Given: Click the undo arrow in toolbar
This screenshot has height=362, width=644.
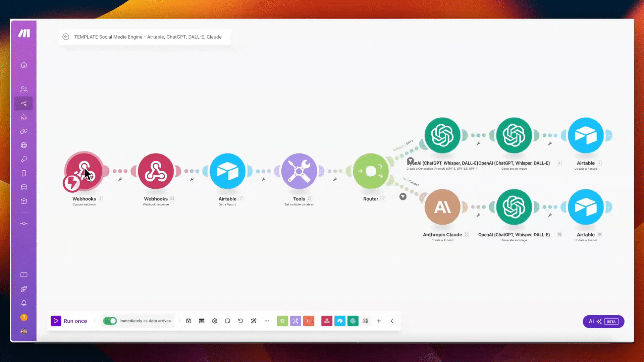Looking at the screenshot, I should tap(240, 321).
